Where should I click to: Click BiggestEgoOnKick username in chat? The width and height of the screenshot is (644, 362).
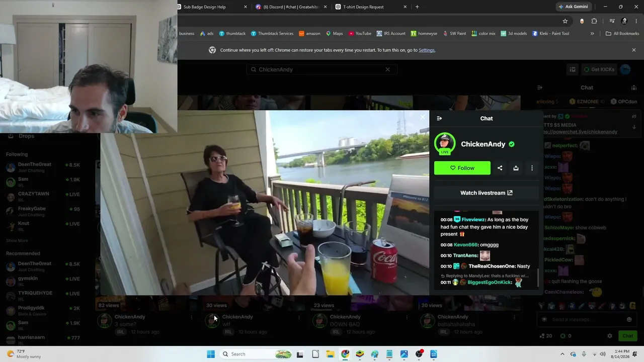490,283
